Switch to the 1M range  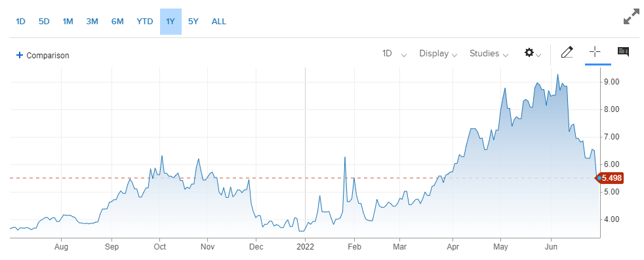click(x=68, y=22)
